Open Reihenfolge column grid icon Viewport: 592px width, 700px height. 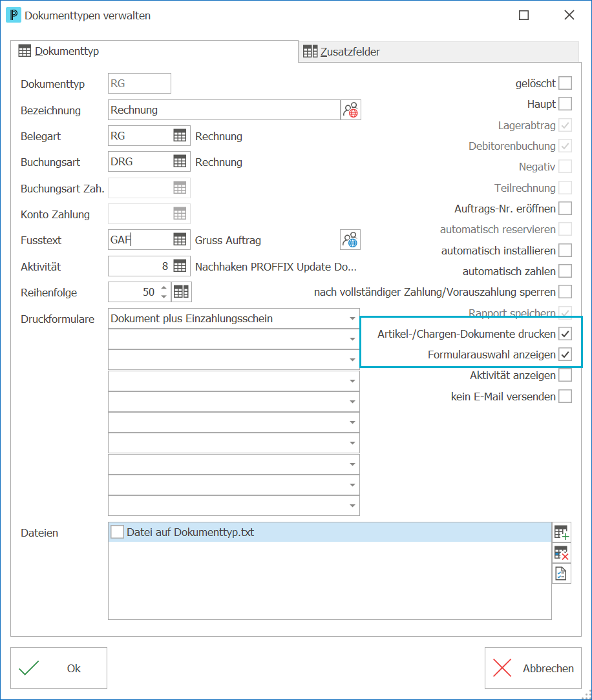[182, 292]
